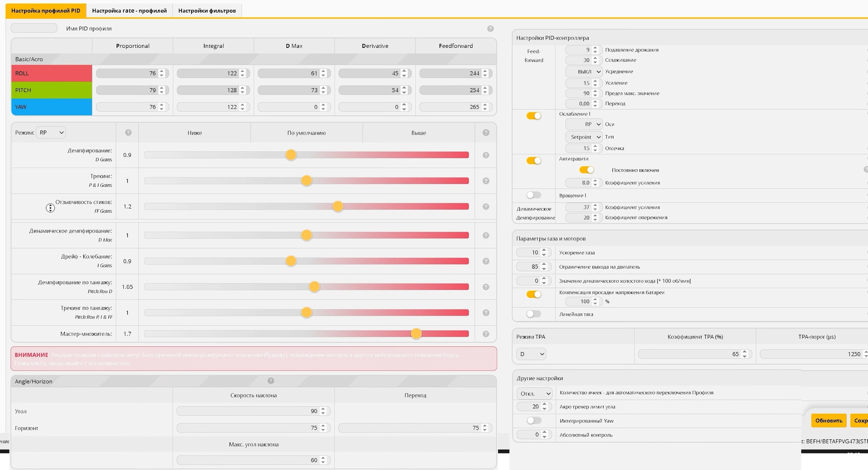This screenshot has height=470, width=868.
Task: Open Усреднение dropdown set to ВЫКЛ
Action: point(584,71)
